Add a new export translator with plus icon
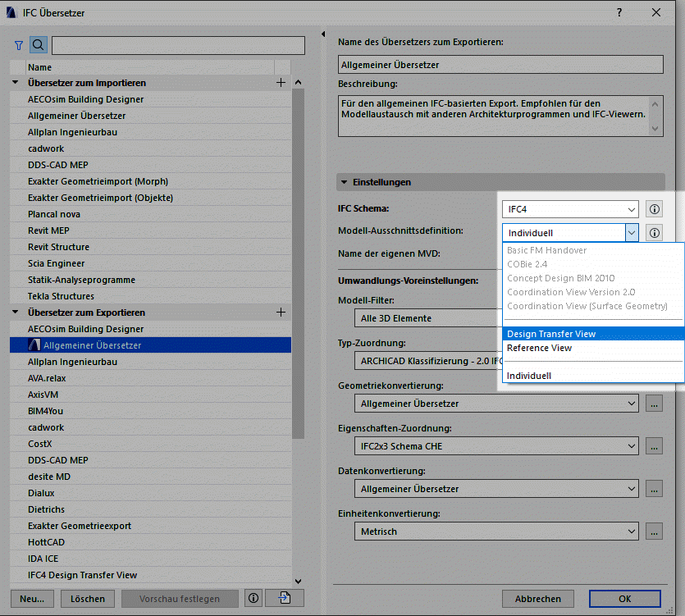685x616 pixels. tap(281, 313)
